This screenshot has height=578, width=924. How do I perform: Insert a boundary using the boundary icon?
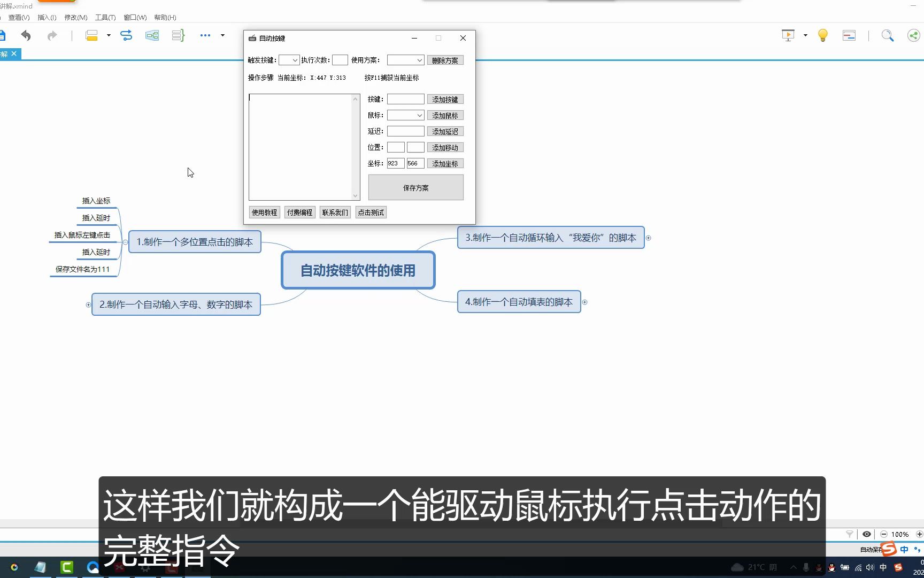click(152, 36)
